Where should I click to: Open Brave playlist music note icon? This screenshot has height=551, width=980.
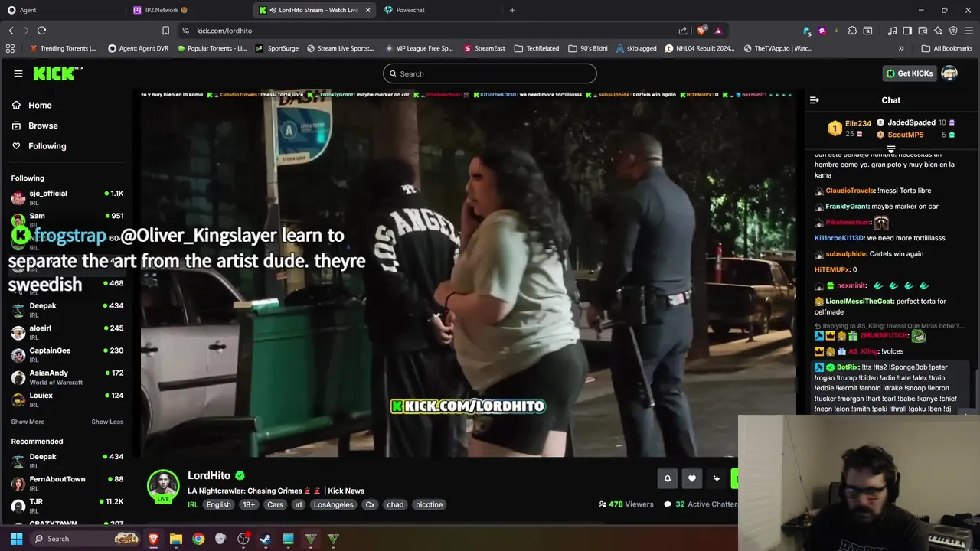pyautogui.click(x=892, y=31)
